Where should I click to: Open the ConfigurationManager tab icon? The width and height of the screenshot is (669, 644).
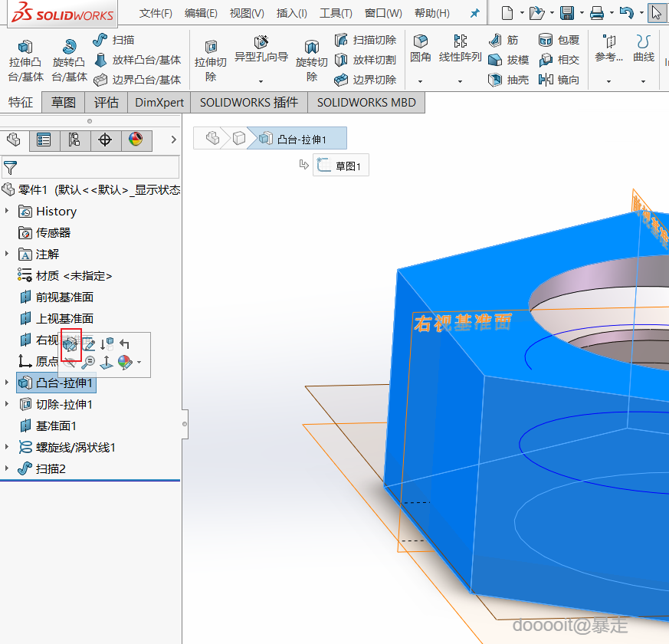click(x=74, y=140)
